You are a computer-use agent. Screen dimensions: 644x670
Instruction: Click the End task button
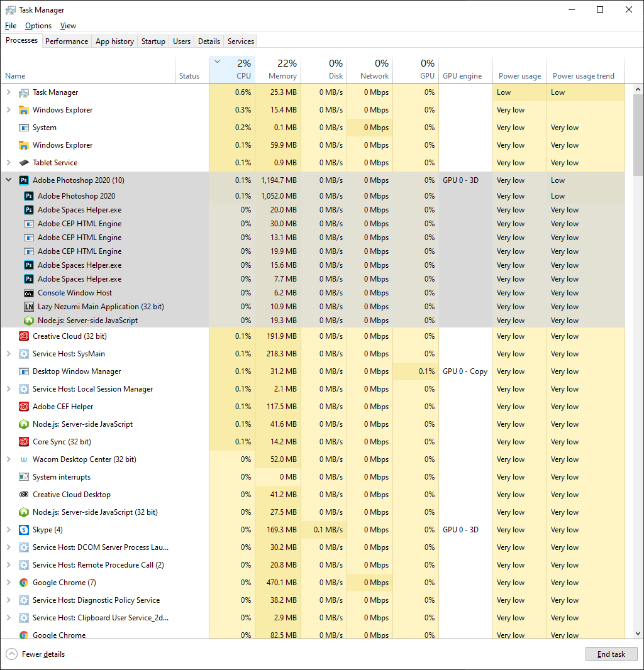[x=611, y=654]
